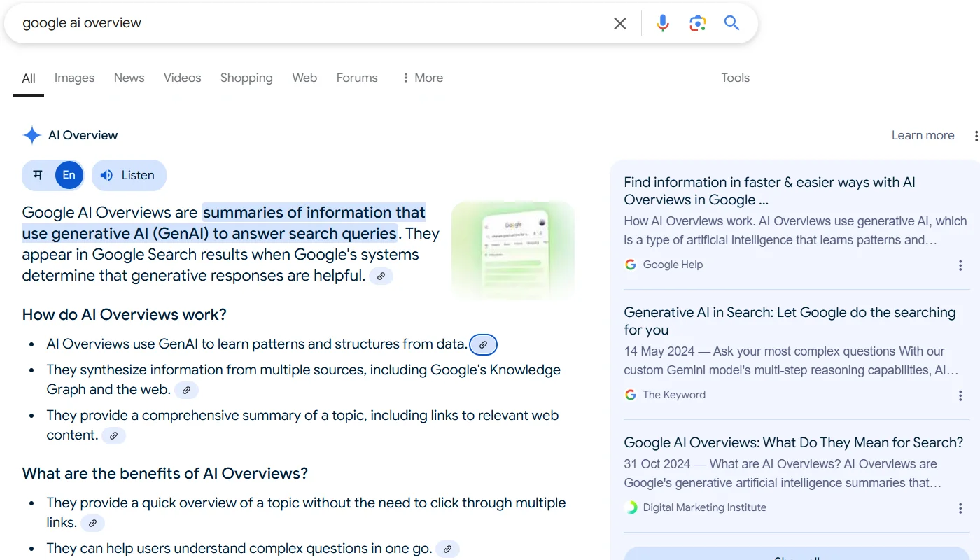Switch to the Forums tab
Screen dimensions: 980x560
pos(357,78)
